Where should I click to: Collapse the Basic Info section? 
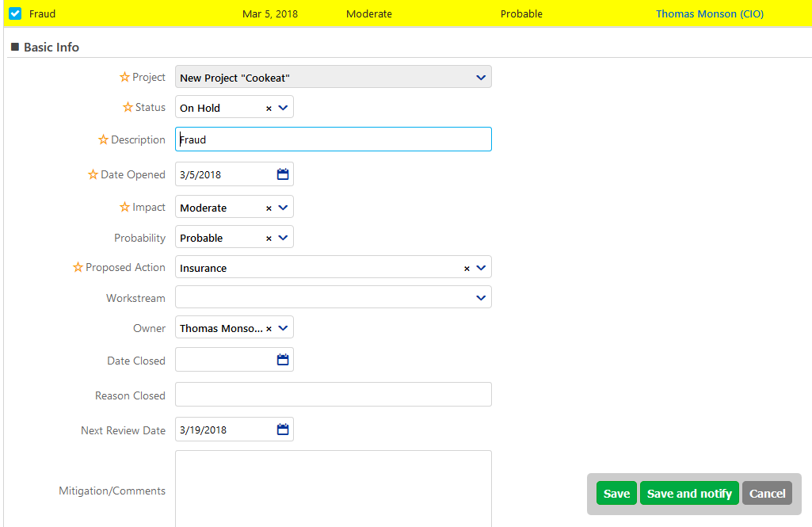tap(15, 48)
